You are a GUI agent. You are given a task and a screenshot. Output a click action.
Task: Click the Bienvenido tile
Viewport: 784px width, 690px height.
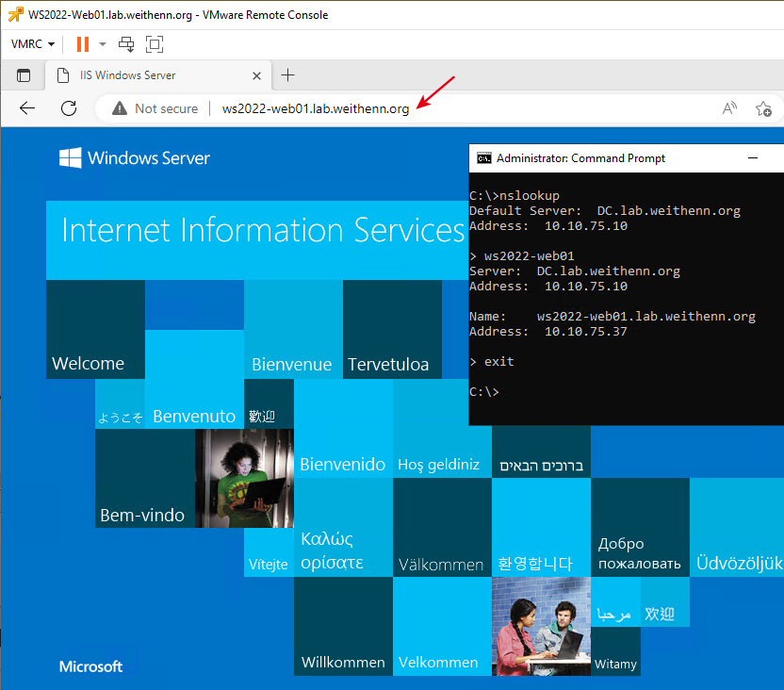coord(343,429)
